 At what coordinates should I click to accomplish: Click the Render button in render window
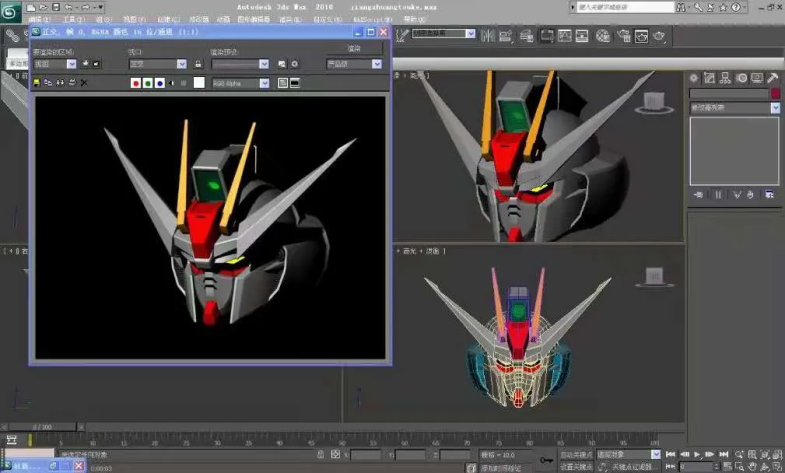(x=354, y=47)
